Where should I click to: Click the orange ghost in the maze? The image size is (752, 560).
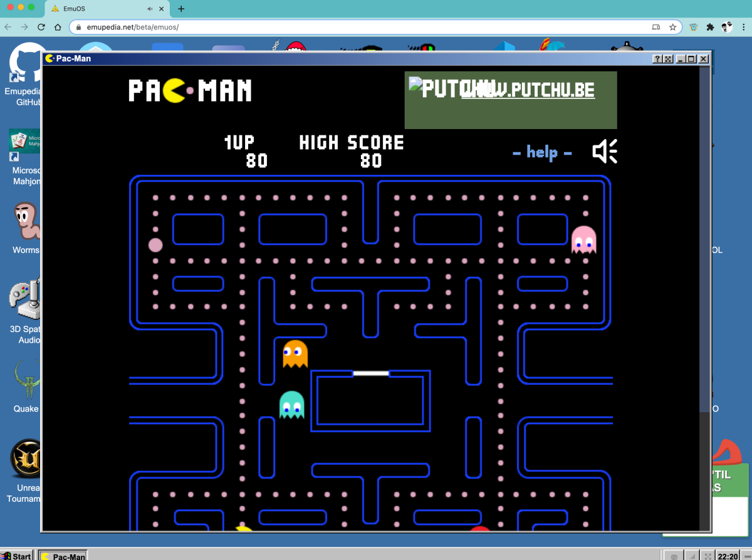pos(295,354)
